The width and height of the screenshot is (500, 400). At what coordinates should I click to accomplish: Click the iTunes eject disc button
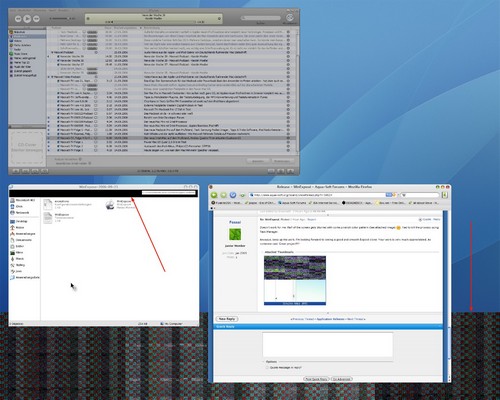pyautogui.click(x=291, y=171)
